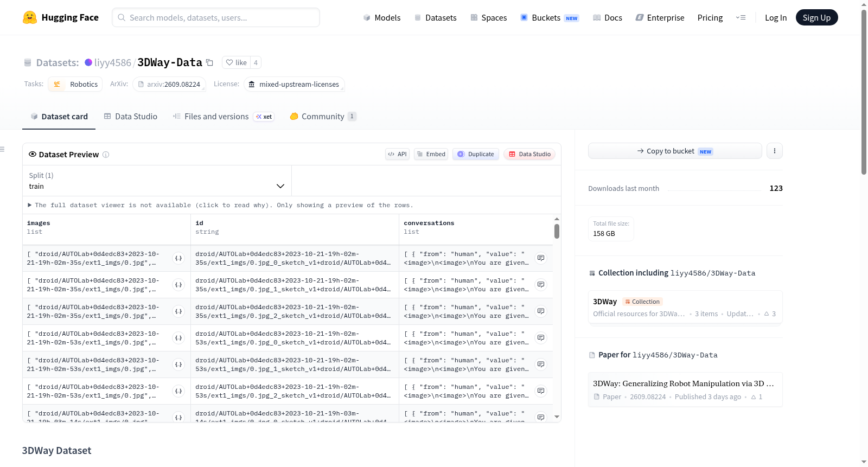This screenshot has height=467, width=868.
Task: Expand JSON of the first images cell
Action: click(178, 258)
